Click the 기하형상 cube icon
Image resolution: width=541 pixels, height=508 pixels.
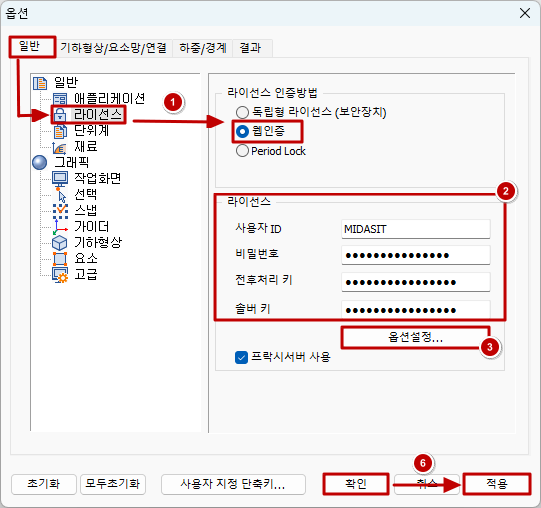59,243
